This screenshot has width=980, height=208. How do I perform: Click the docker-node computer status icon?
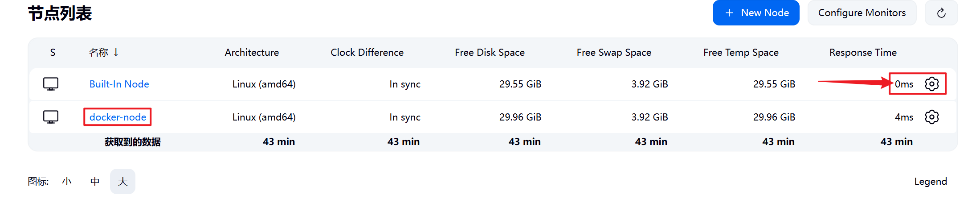[x=51, y=117]
